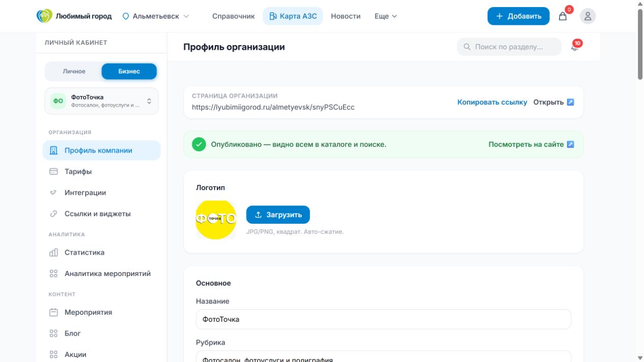644x362 pixels.
Task: Click the card icon next to Тарифы
Action: pos(53,171)
